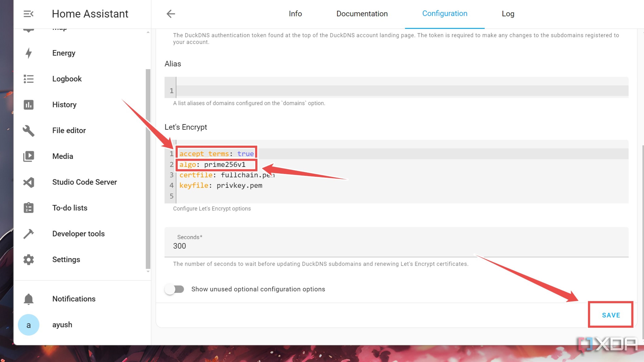The image size is (644, 362).
Task: Open the Developer tools hammer icon
Action: (29, 234)
